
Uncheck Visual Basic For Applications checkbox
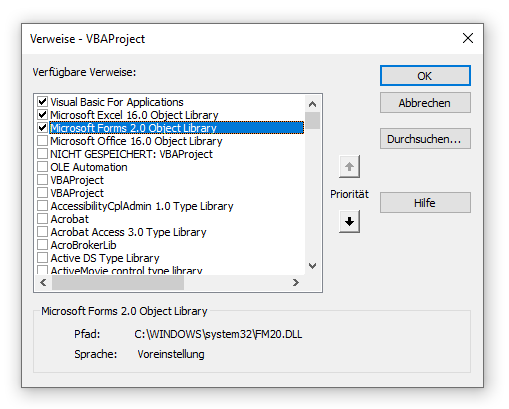pyautogui.click(x=42, y=101)
